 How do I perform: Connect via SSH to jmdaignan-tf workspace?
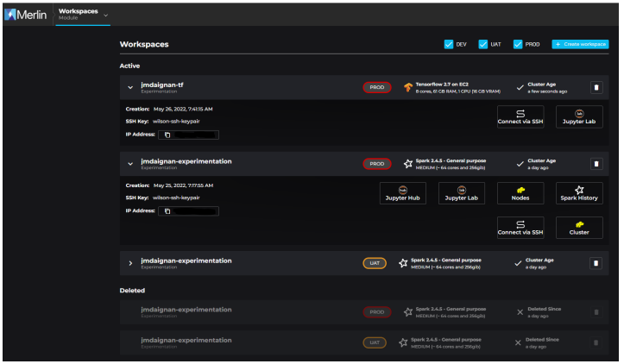[520, 117]
